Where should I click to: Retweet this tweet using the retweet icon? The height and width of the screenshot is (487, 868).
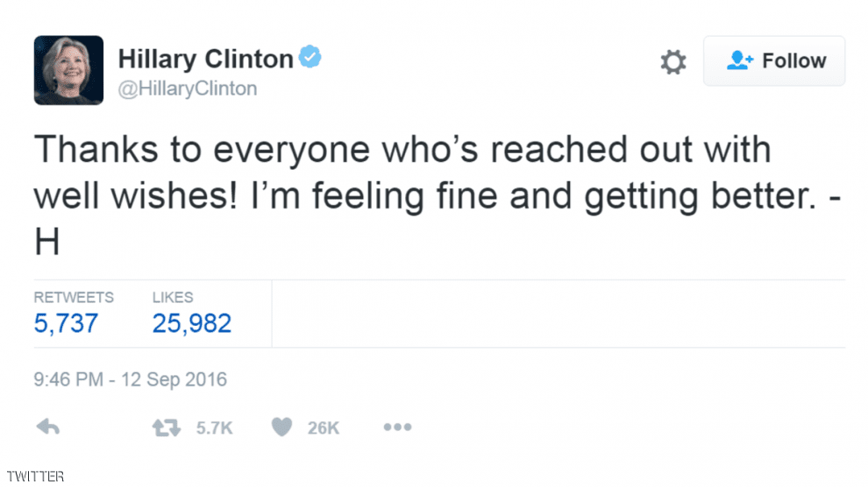[164, 427]
